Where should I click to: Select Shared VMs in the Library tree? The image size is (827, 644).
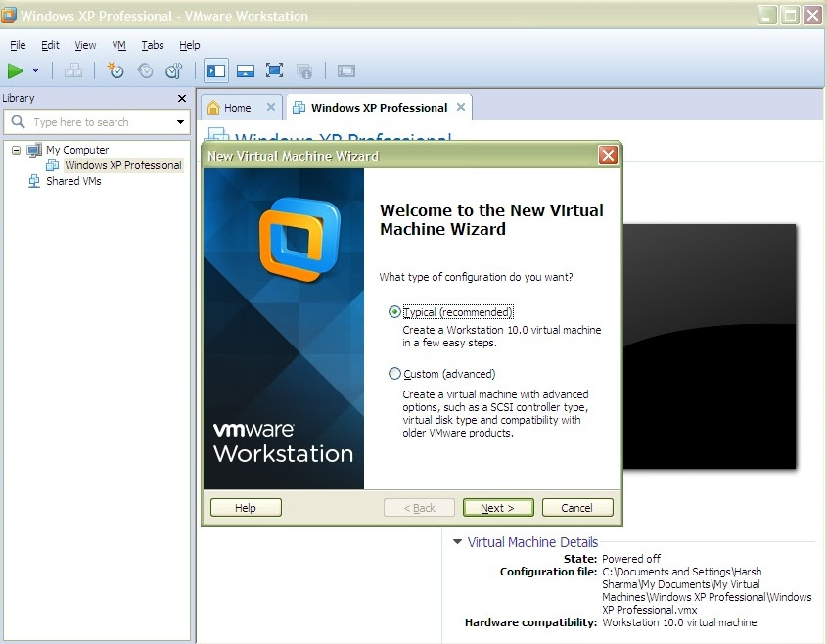coord(73,181)
